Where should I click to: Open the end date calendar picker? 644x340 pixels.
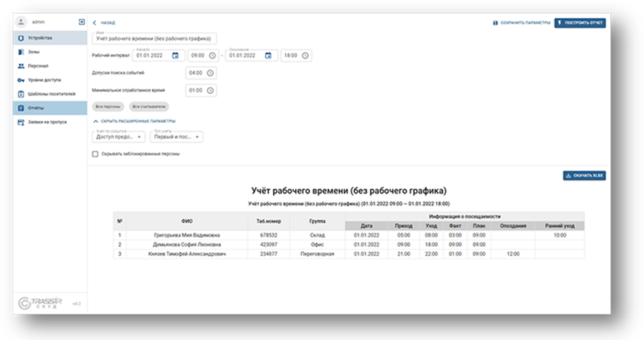point(268,55)
